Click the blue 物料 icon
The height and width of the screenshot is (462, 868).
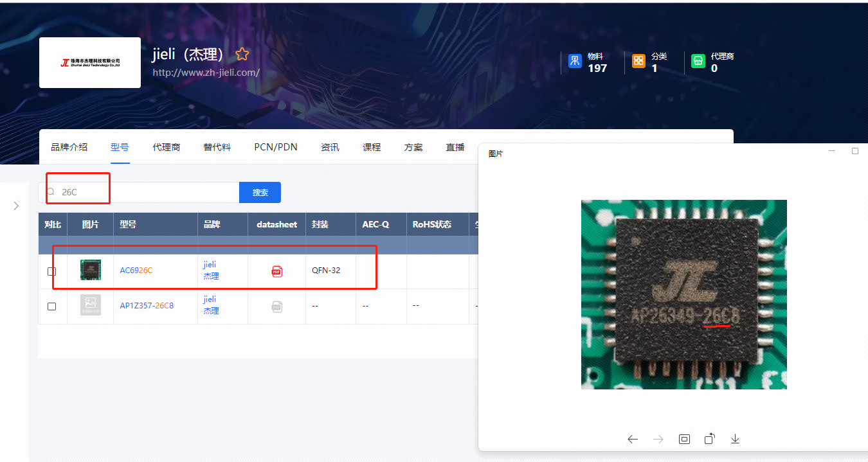tap(574, 61)
